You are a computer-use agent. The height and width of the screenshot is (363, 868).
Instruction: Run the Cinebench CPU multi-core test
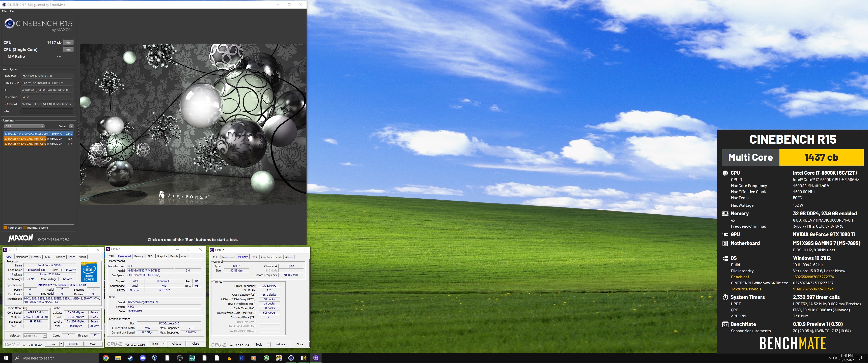pyautogui.click(x=68, y=42)
